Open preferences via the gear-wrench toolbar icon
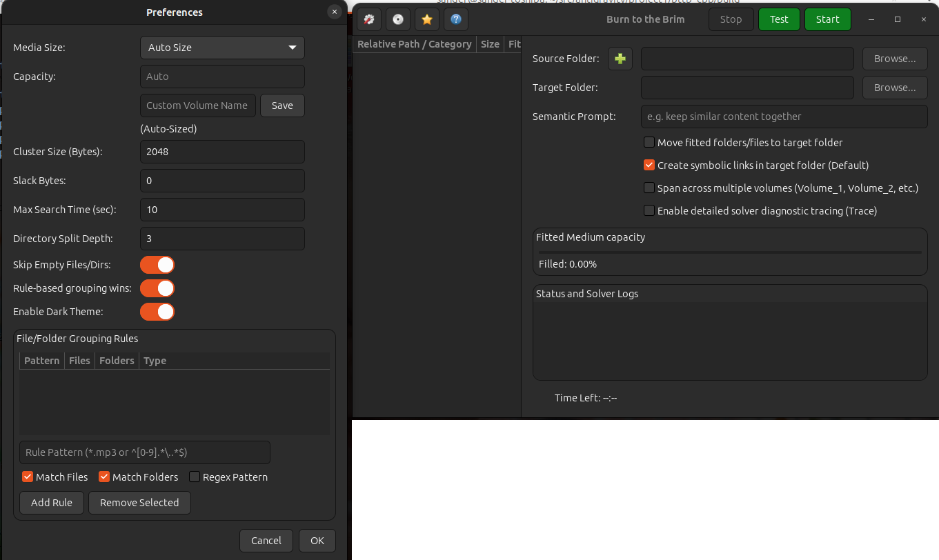Screen dimensions: 939x560 click(369, 19)
